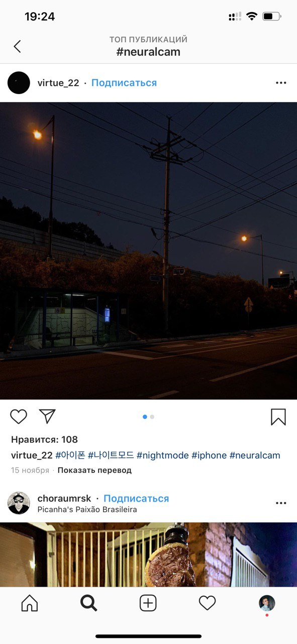Select the second carousel page dot

coord(152,417)
